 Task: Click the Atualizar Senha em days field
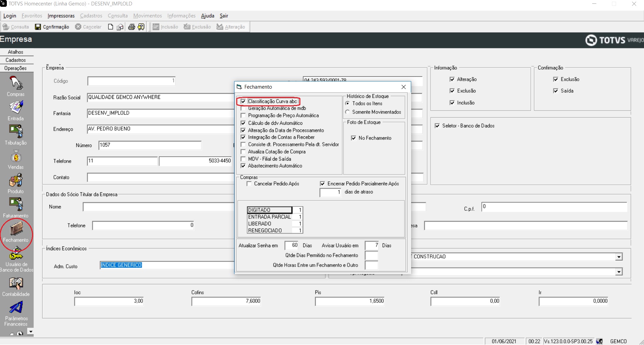tap(292, 245)
